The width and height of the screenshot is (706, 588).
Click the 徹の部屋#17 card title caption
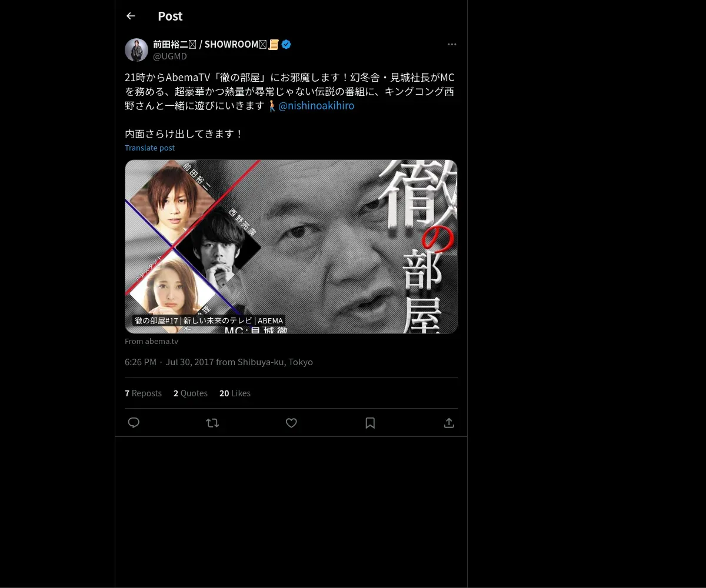pos(209,320)
